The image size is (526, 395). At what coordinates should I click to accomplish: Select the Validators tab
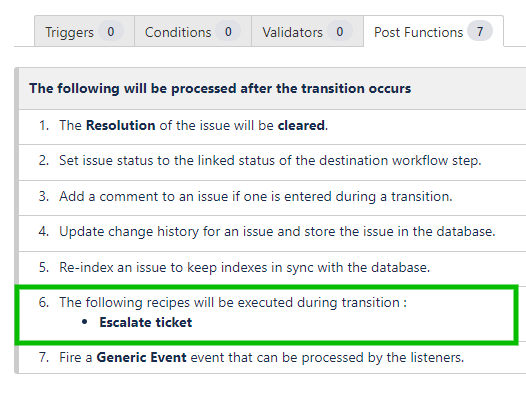308,31
